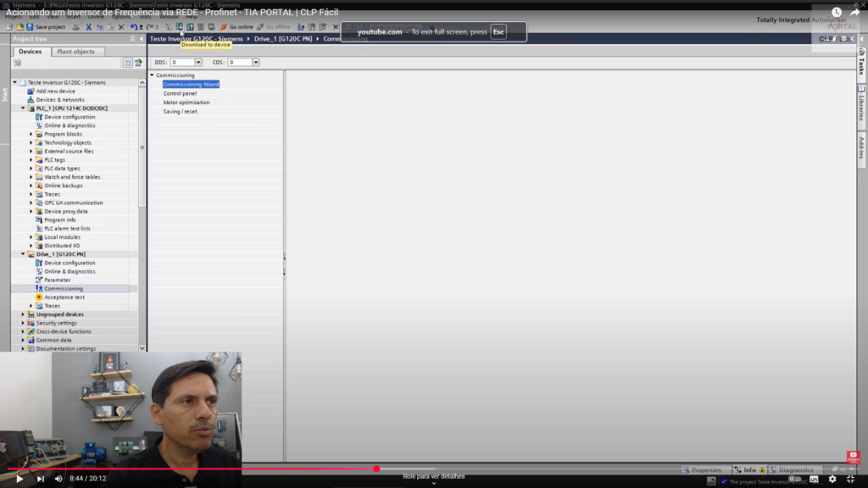
Task: Expand the Ungrouped devices node
Action: coord(23,314)
